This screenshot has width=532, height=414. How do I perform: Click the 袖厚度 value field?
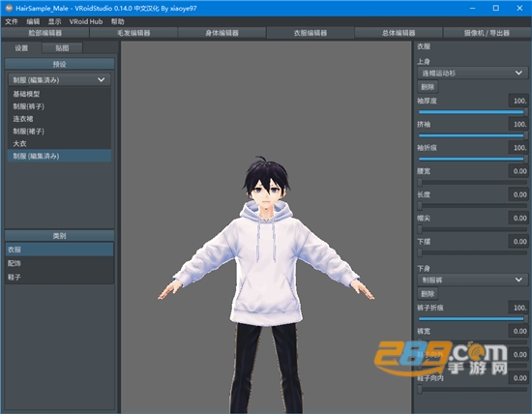518,101
